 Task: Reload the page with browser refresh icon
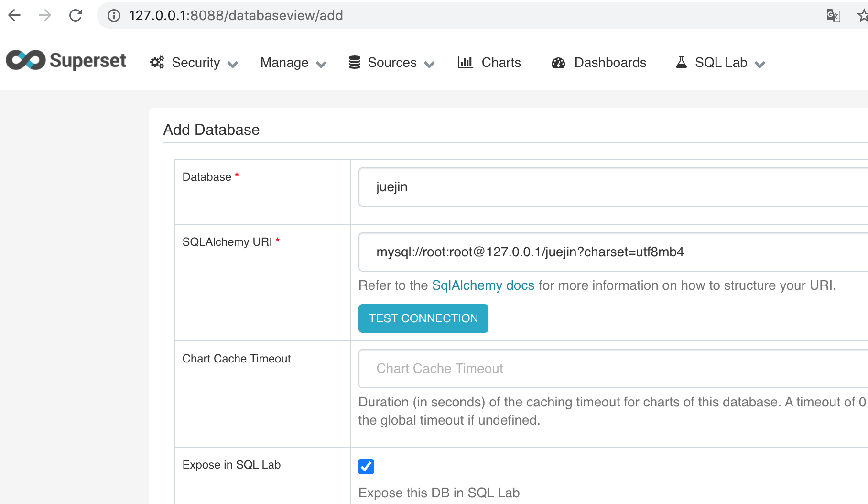tap(76, 16)
